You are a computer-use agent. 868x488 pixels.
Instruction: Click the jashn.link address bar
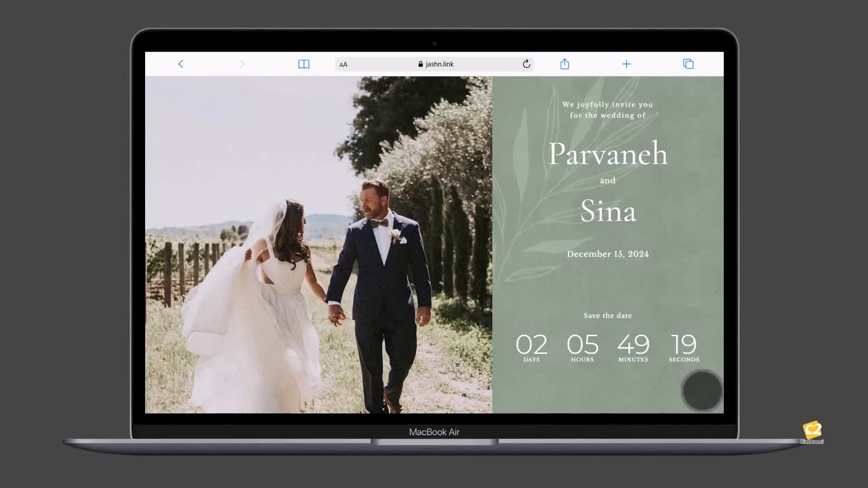click(470, 64)
